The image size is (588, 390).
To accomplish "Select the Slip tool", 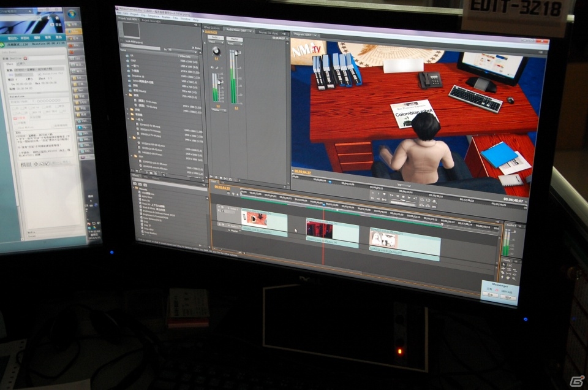I will (x=508, y=273).
